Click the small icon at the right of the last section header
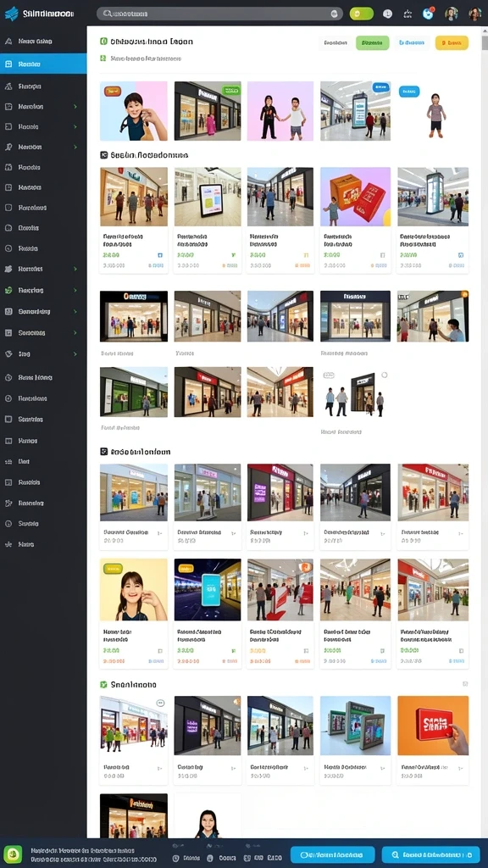The height and width of the screenshot is (868, 488). 465,684
